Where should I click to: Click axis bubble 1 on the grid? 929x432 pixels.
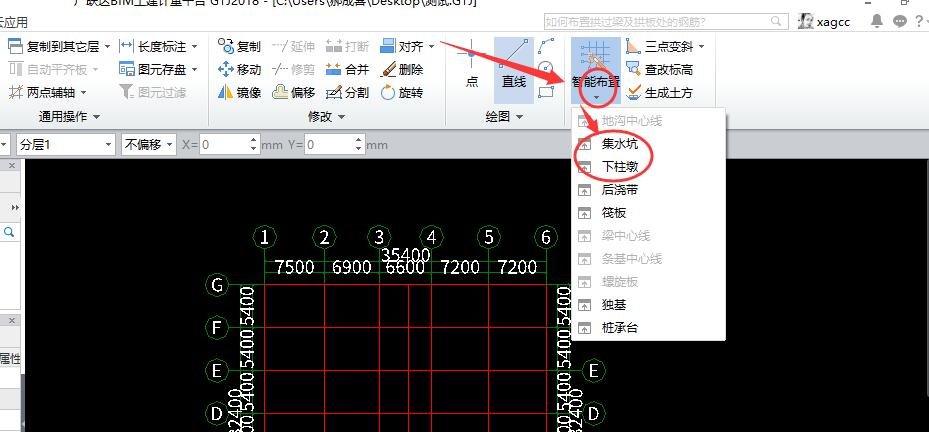(x=265, y=238)
